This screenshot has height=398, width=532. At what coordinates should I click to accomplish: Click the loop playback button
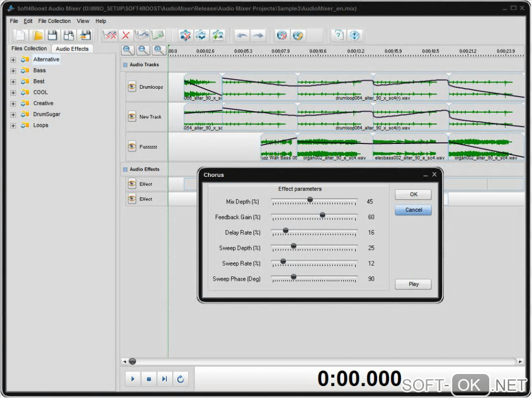(180, 379)
